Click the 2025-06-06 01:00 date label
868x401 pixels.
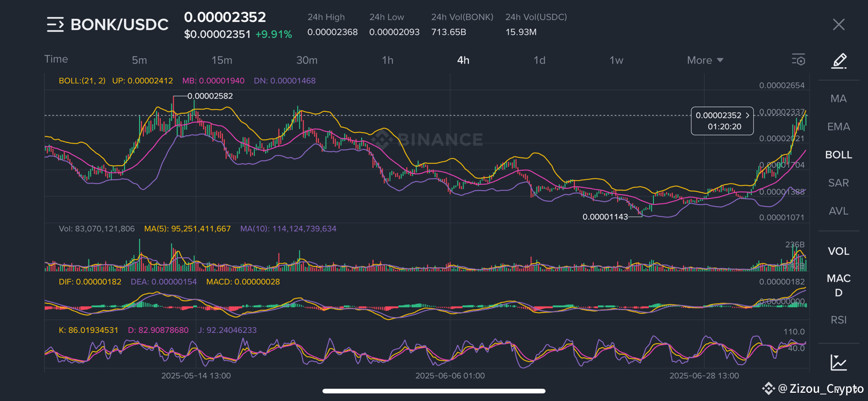(x=450, y=376)
